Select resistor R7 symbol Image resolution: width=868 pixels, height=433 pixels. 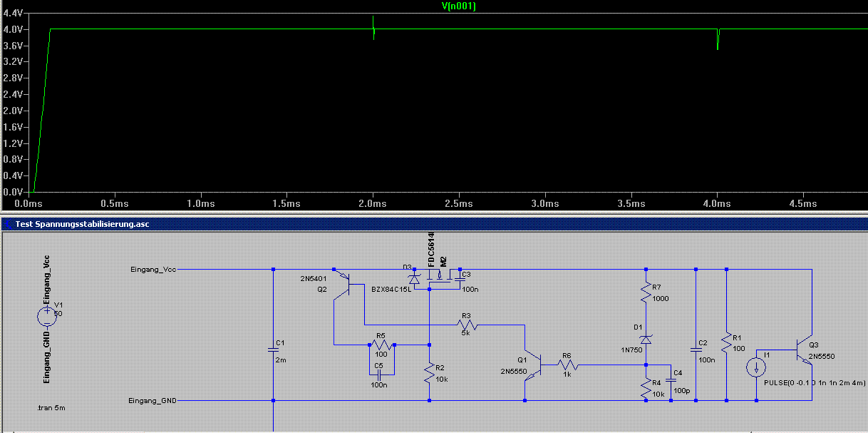[646, 292]
